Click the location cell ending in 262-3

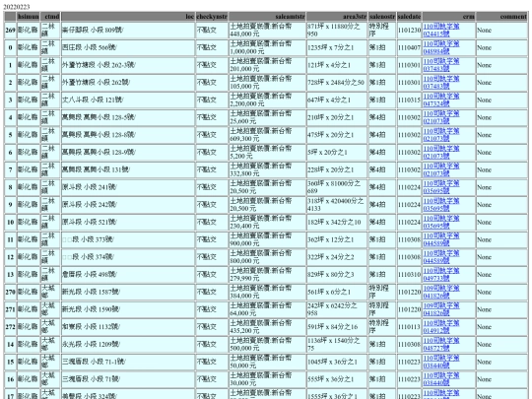coord(128,65)
